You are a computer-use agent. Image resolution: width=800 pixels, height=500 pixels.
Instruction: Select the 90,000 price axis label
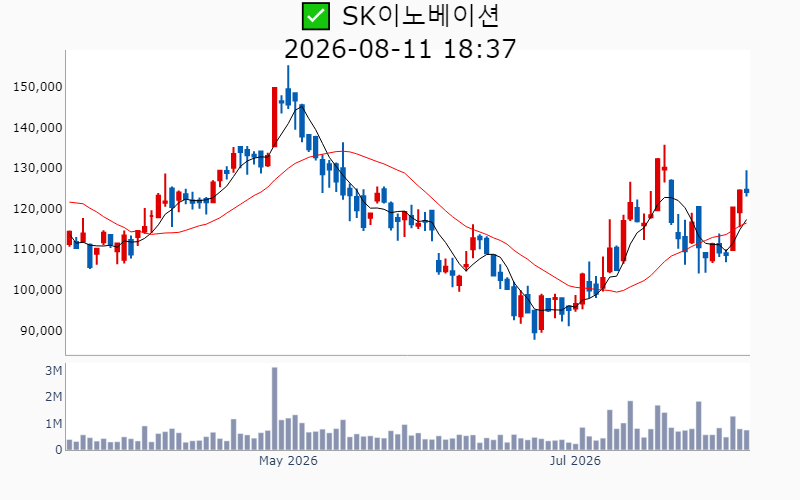[41, 331]
